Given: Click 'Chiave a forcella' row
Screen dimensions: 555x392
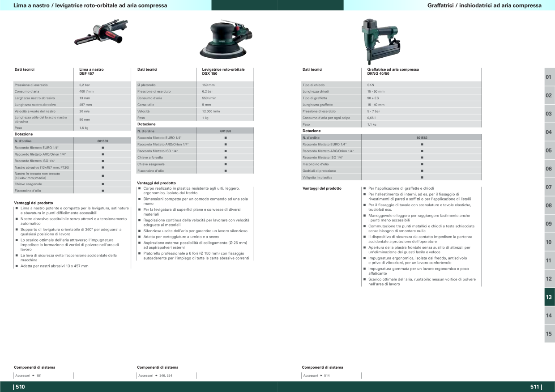Looking at the screenshot, I should click(x=195, y=158).
